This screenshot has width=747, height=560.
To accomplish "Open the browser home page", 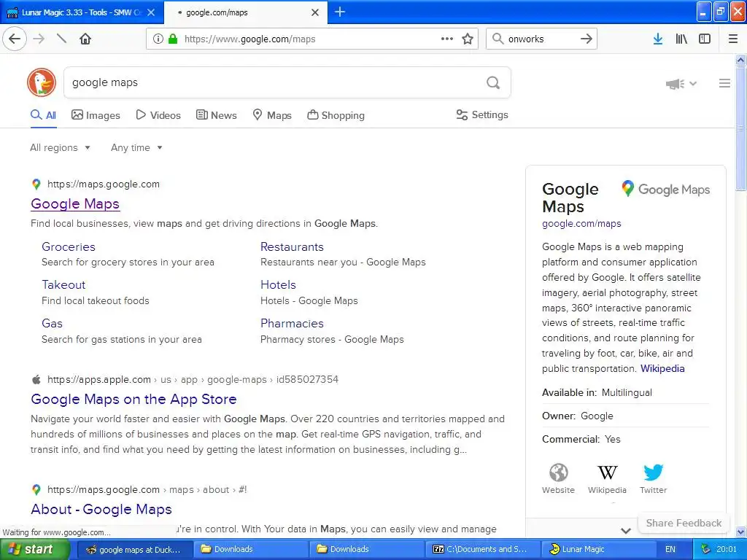I will pyautogui.click(x=85, y=39).
